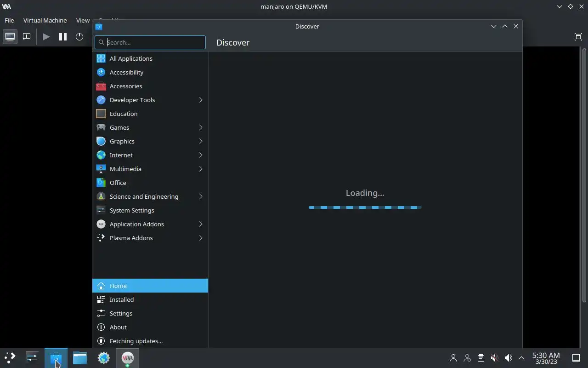Click the Fetching updates entry

point(150,341)
